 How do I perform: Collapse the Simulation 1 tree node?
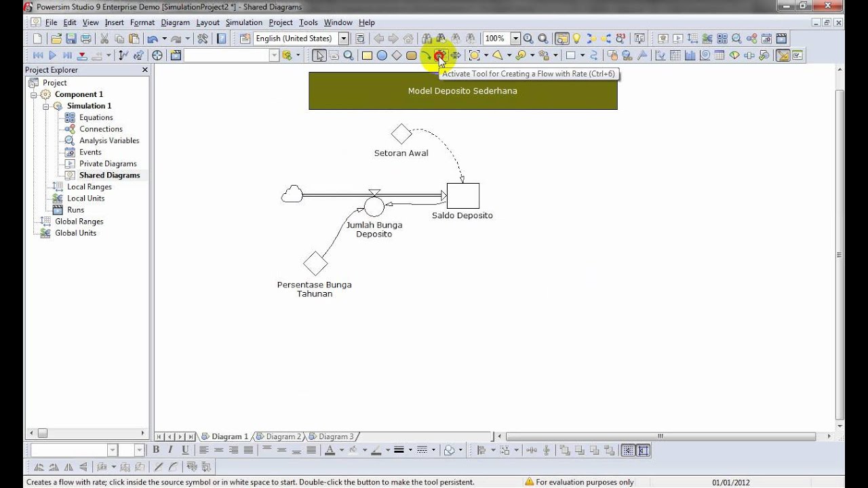(45, 106)
